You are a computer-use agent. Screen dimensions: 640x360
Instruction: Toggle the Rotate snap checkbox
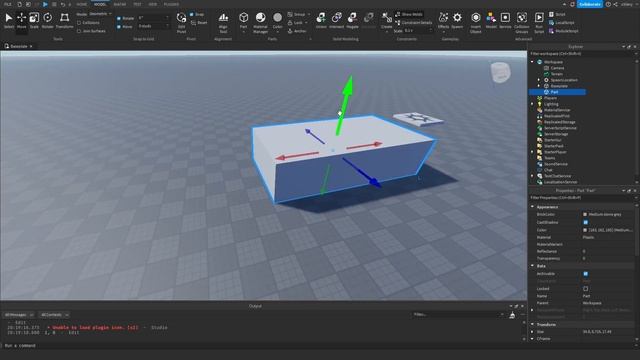click(x=119, y=18)
